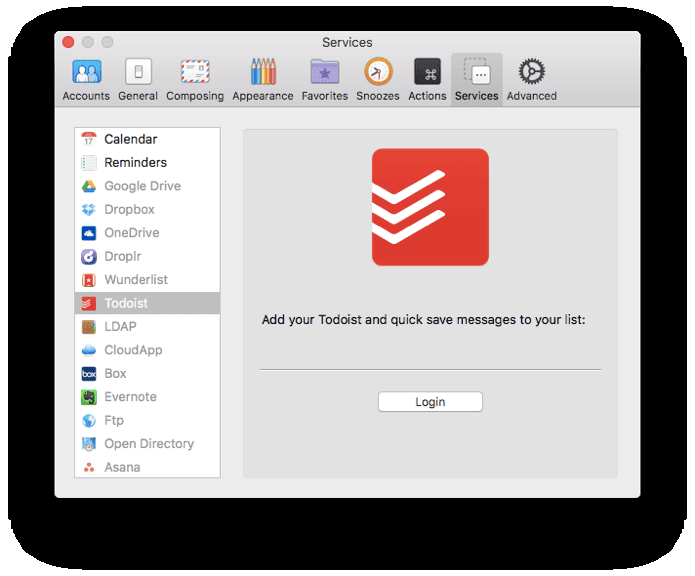The width and height of the screenshot is (695, 576).
Task: Open the Favorites preferences pane
Action: (325, 80)
